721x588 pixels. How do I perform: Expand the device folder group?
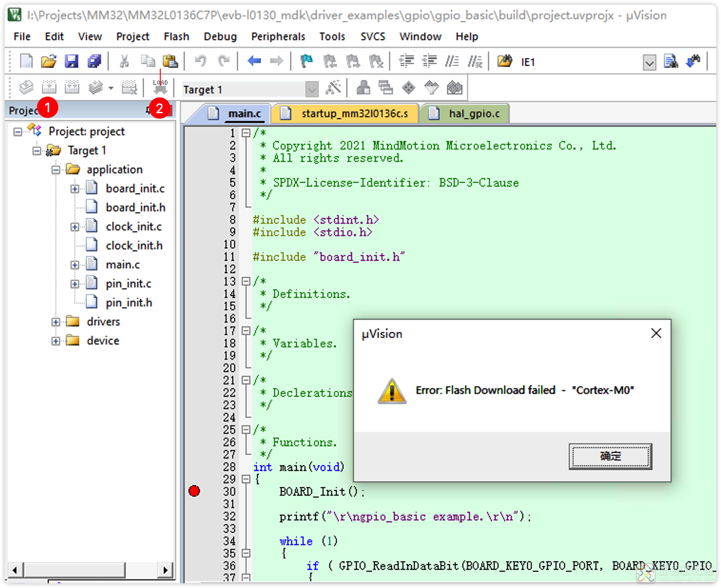tap(56, 341)
